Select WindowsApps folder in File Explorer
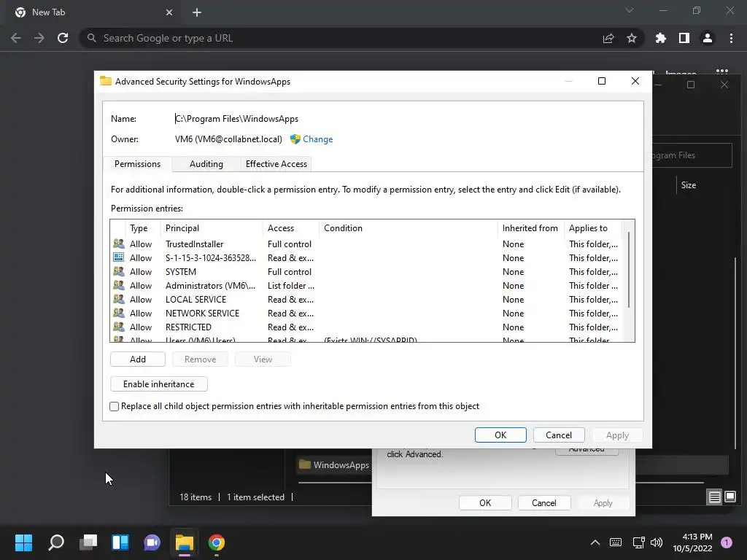The height and width of the screenshot is (560, 747). (x=334, y=464)
